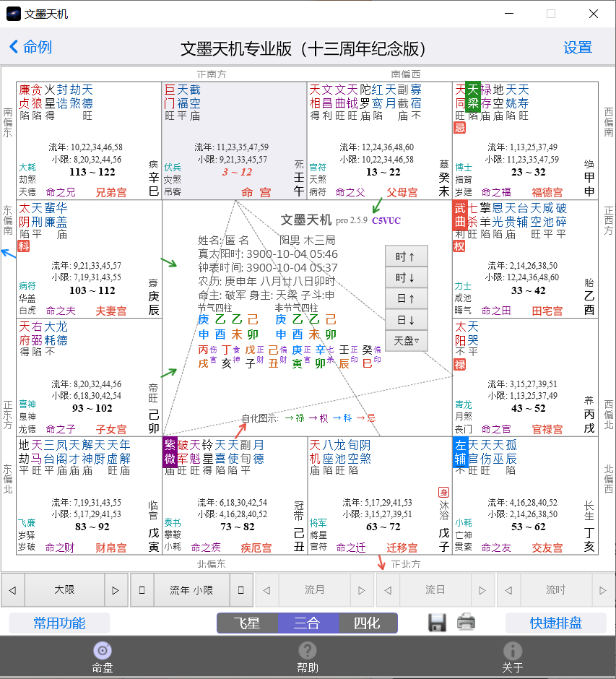Advance hour with 时↑ button

406,256
